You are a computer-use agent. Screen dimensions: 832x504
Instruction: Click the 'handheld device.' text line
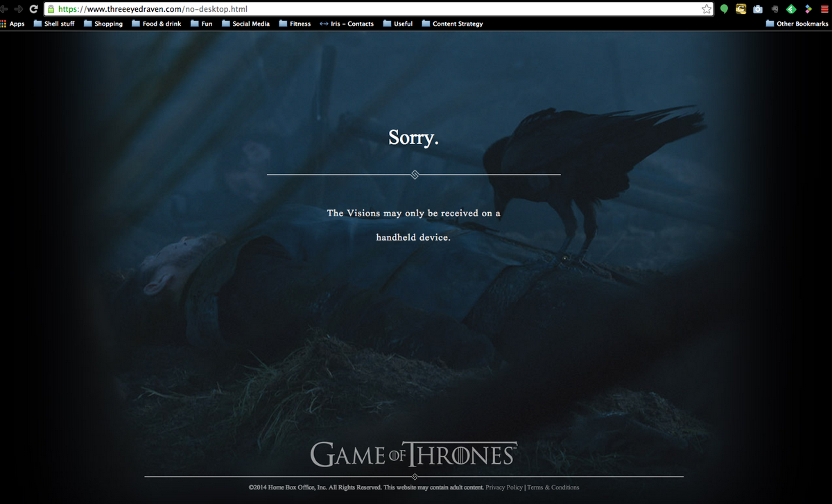pyautogui.click(x=413, y=237)
